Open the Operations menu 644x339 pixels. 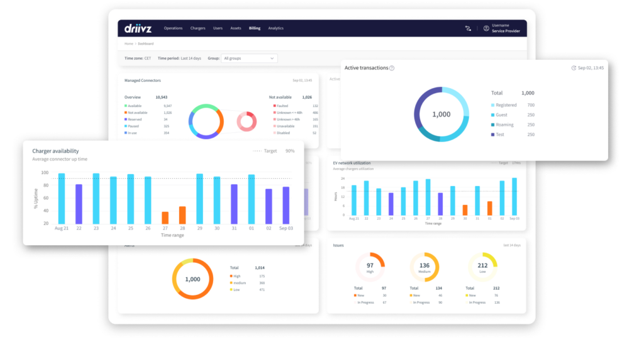(173, 28)
